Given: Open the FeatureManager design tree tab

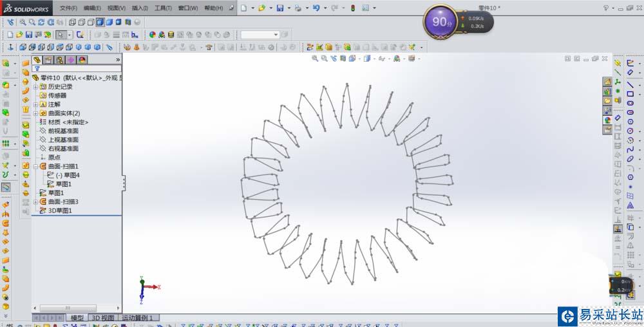Looking at the screenshot, I should pos(37,59).
